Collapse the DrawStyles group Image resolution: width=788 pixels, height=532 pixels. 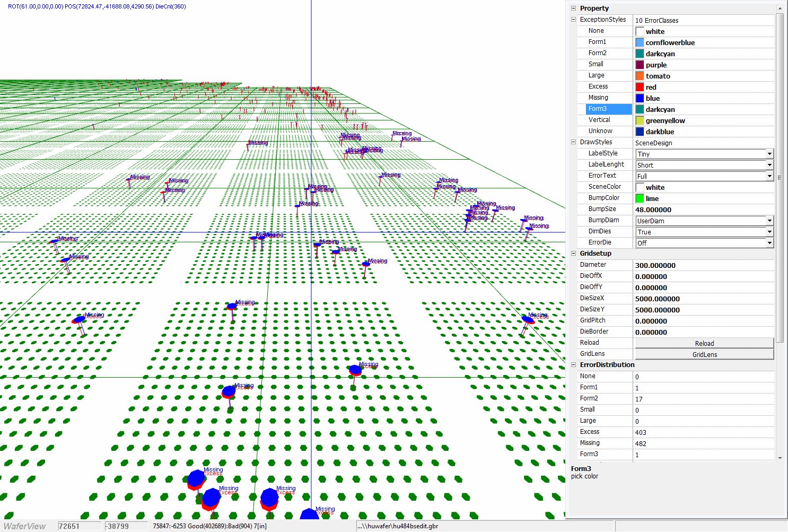click(573, 142)
